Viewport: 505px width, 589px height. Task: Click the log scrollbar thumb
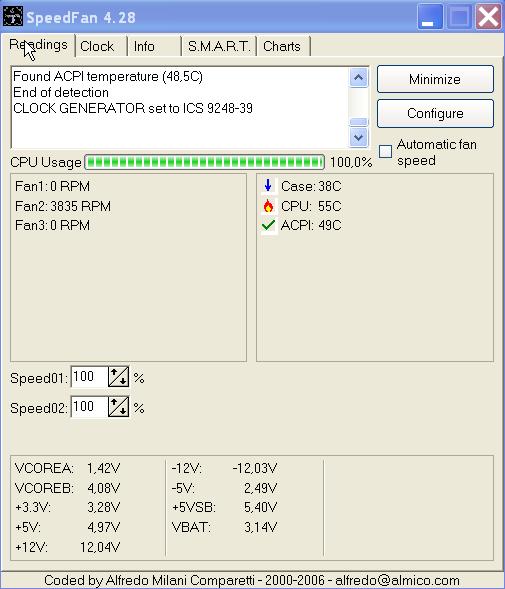pos(358,122)
